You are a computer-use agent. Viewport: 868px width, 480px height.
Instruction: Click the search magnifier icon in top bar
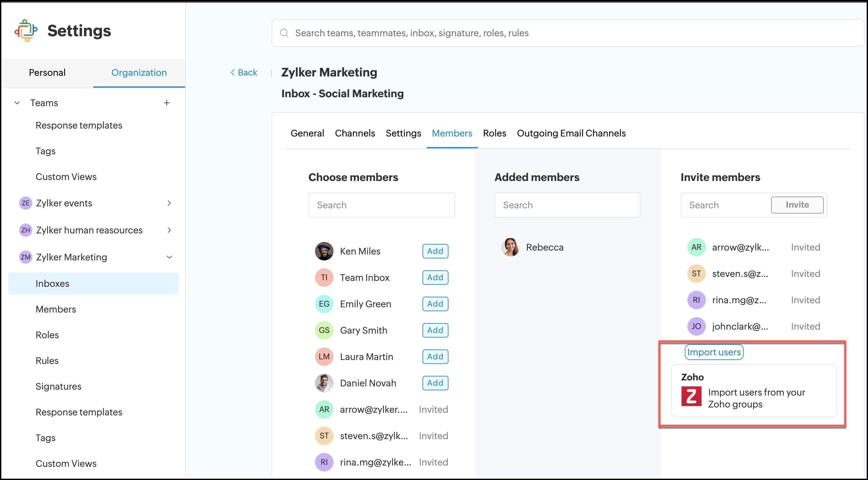pyautogui.click(x=284, y=33)
